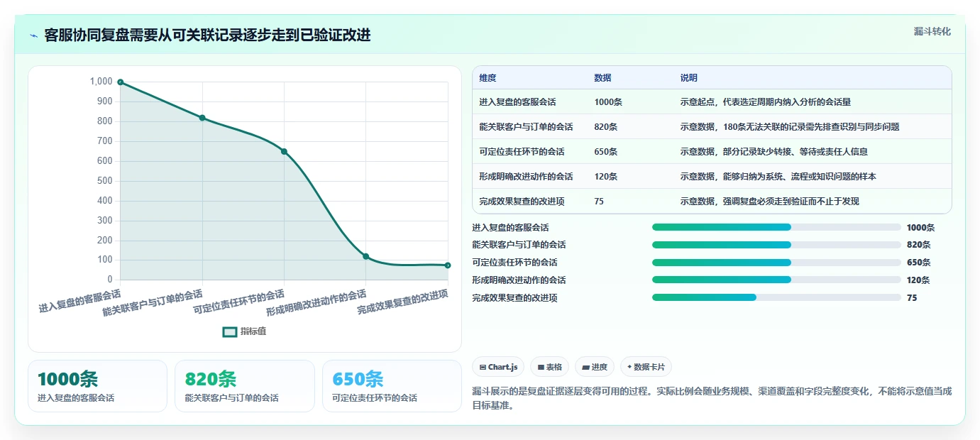Click the description mentioning 180条无法关联的记录

(790, 126)
